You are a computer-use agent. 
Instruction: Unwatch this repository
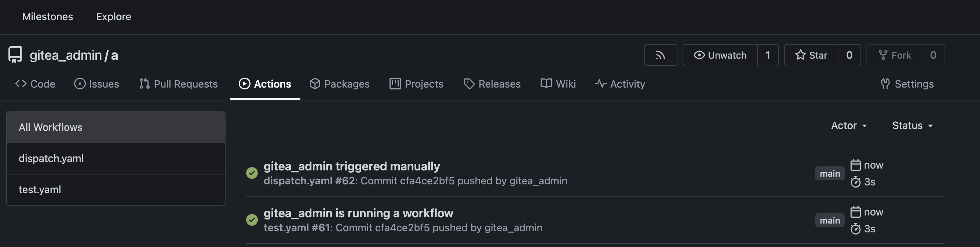(x=720, y=55)
